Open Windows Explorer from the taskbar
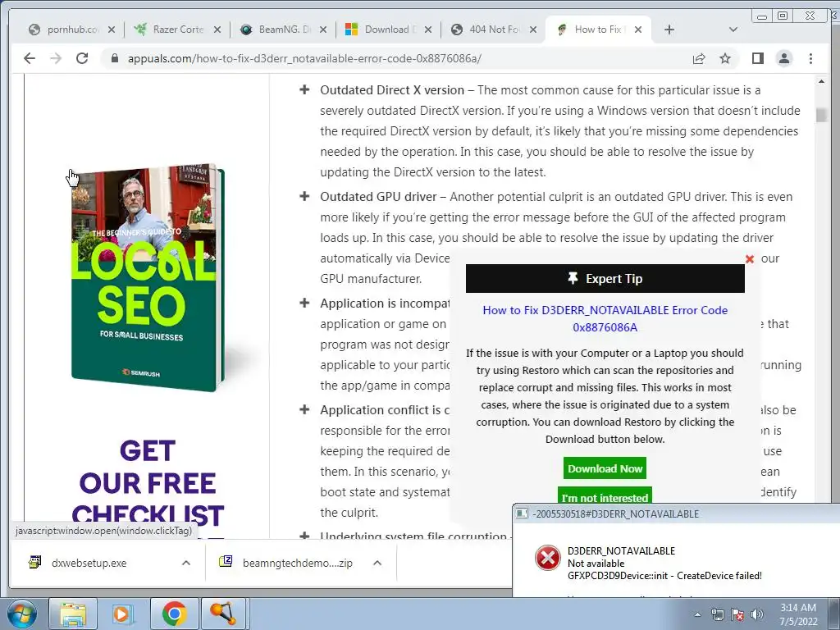The image size is (840, 630). [72, 614]
